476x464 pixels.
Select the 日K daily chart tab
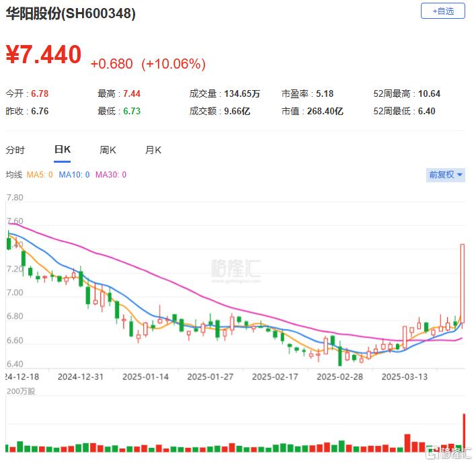tap(63, 149)
